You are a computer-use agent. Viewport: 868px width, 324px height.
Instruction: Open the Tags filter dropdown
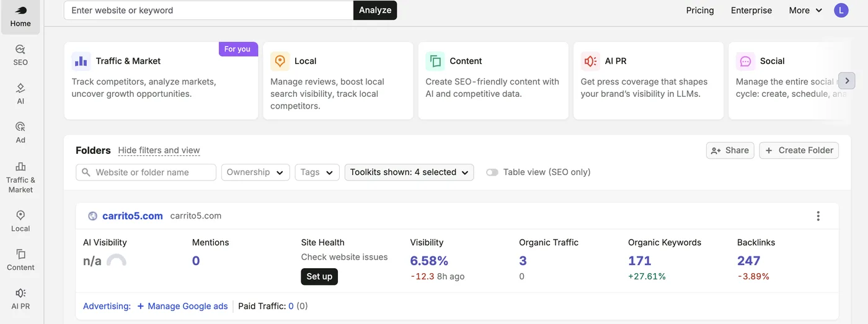click(x=317, y=172)
